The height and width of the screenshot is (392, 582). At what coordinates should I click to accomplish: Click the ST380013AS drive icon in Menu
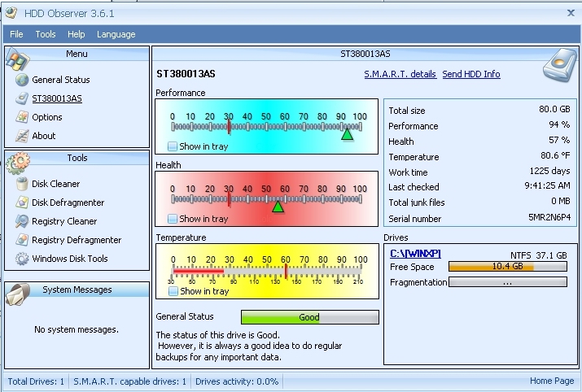(22, 98)
